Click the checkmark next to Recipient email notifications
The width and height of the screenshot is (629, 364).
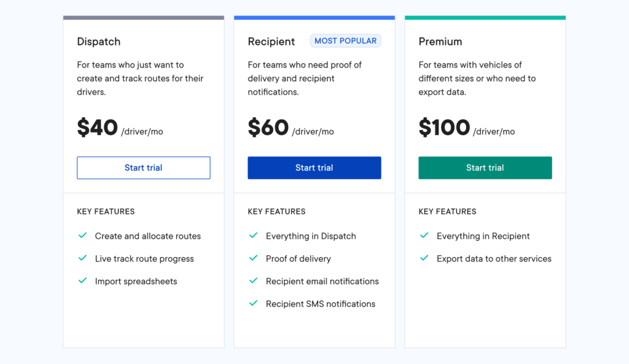click(x=253, y=281)
